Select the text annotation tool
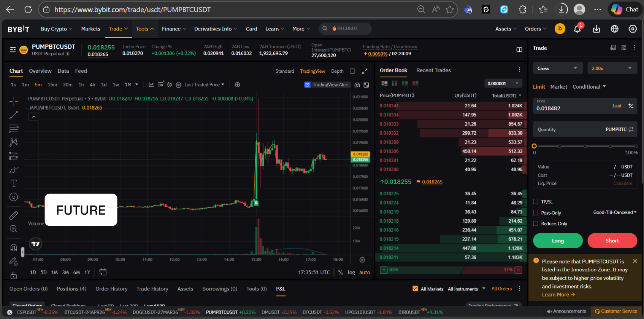 (x=14, y=183)
